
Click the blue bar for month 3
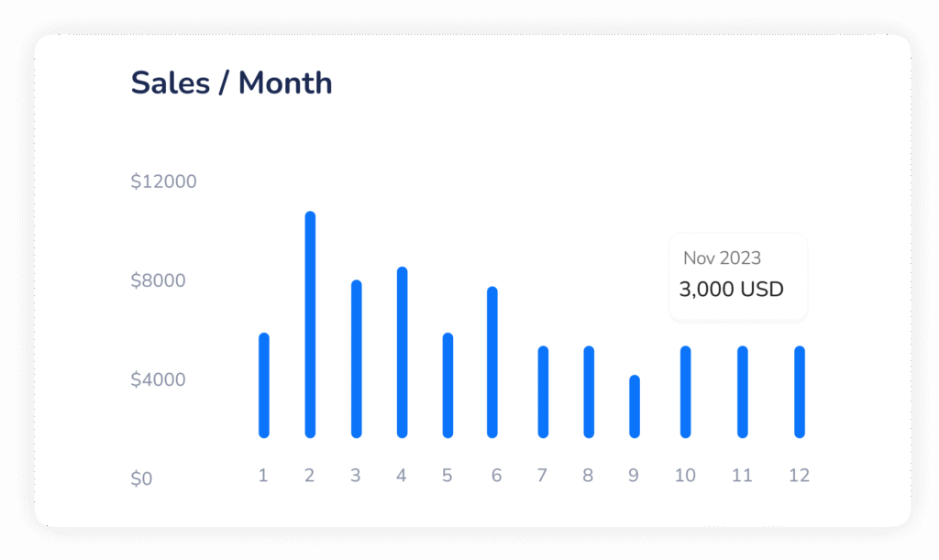356,358
